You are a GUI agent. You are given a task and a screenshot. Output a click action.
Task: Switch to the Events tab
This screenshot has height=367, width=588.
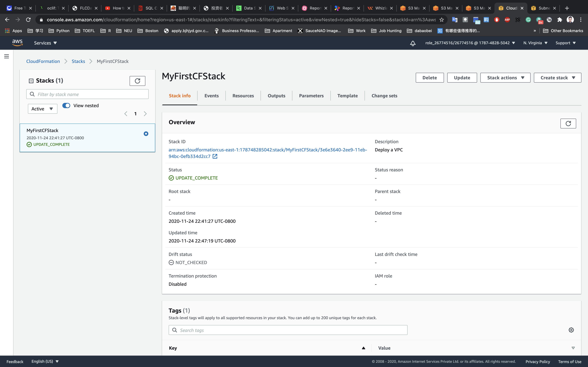tap(211, 96)
